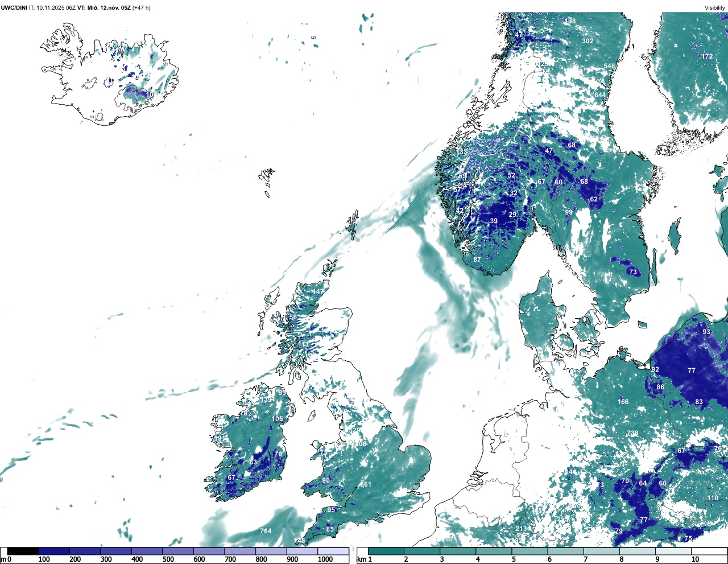Choose the 800–900 m legend color swatch
The height and width of the screenshot is (564, 728).
271,551
